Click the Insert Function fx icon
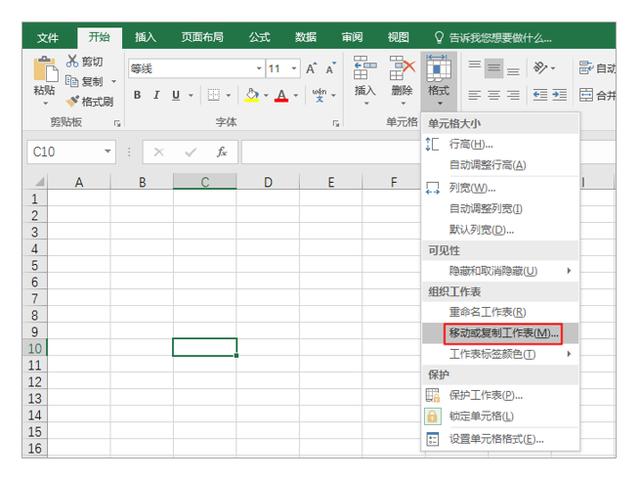Image resolution: width=640 pixels, height=479 pixels. [222, 152]
